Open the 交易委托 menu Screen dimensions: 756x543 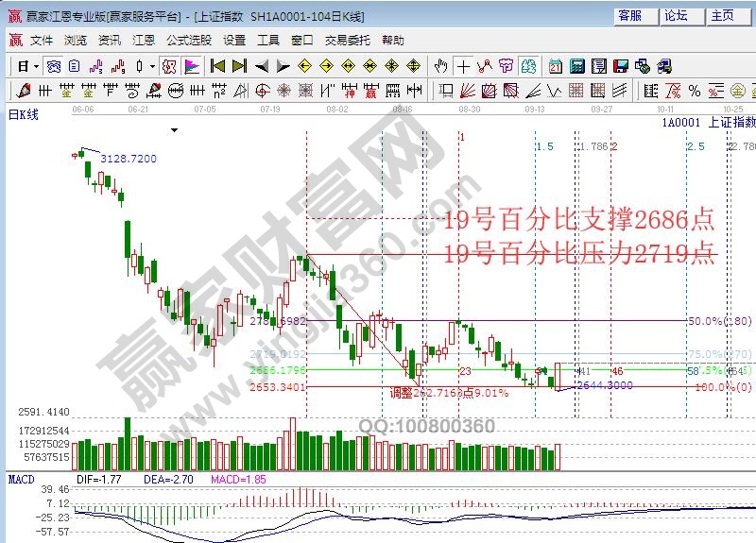coord(347,41)
